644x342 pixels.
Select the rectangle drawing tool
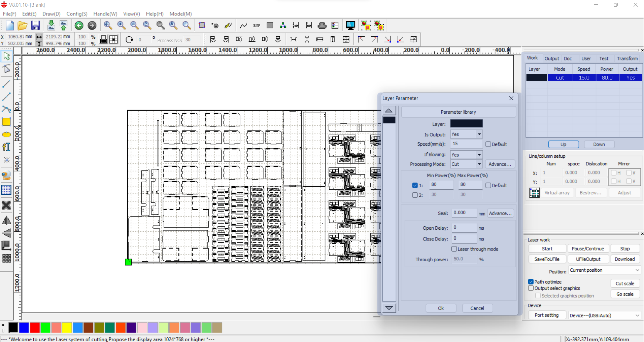click(x=6, y=122)
